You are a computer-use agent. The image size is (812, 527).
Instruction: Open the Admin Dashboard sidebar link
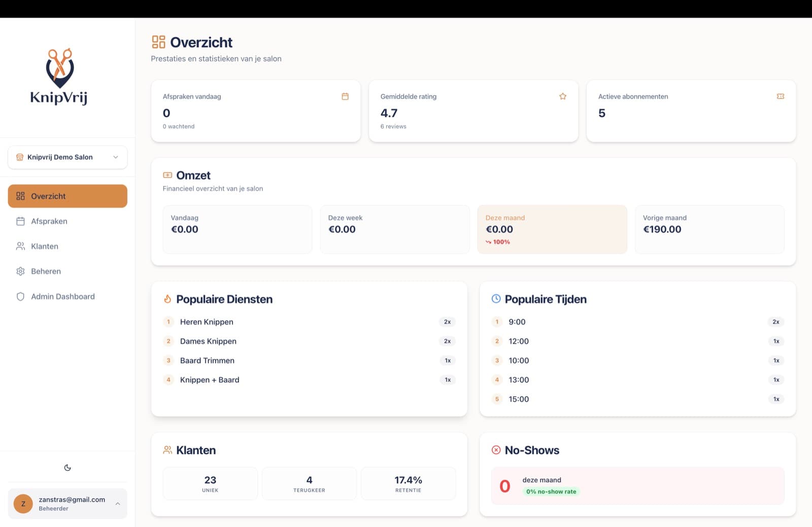click(67, 296)
